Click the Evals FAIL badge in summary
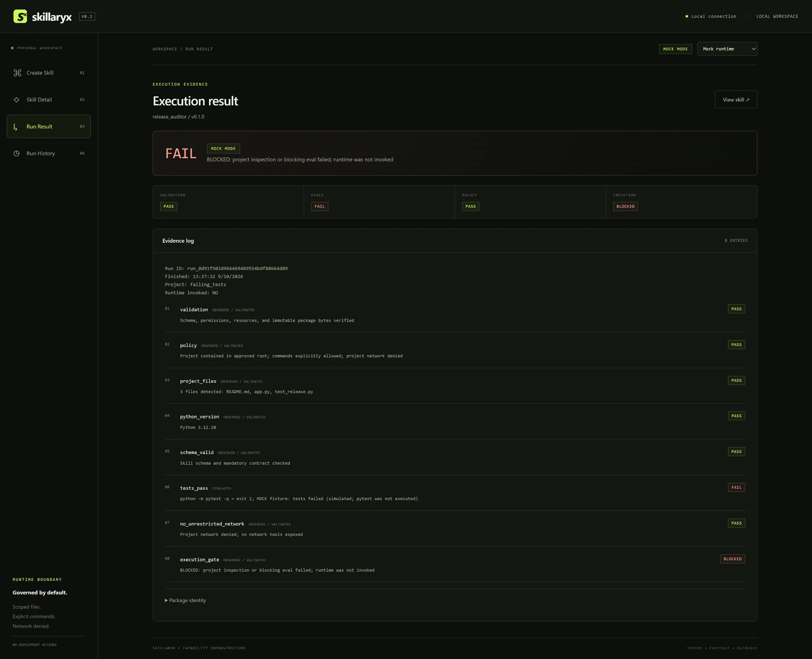The height and width of the screenshot is (659, 812). pos(319,206)
